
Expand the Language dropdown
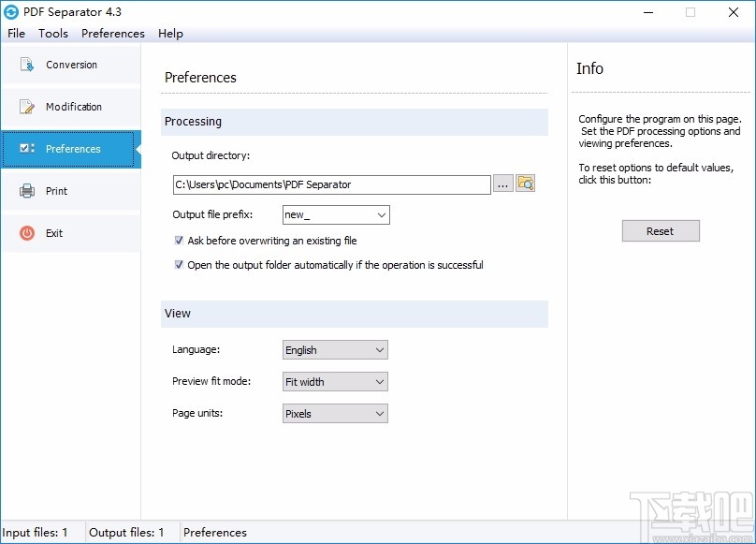(377, 349)
